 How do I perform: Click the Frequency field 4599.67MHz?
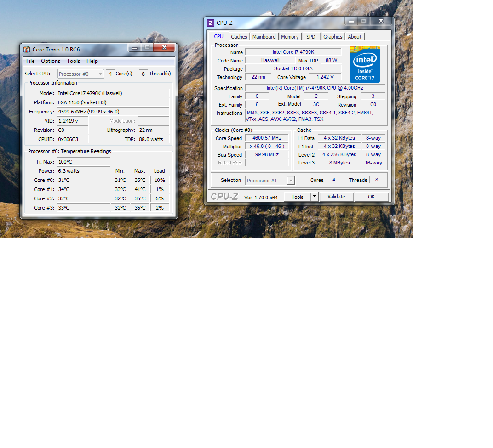[113, 112]
